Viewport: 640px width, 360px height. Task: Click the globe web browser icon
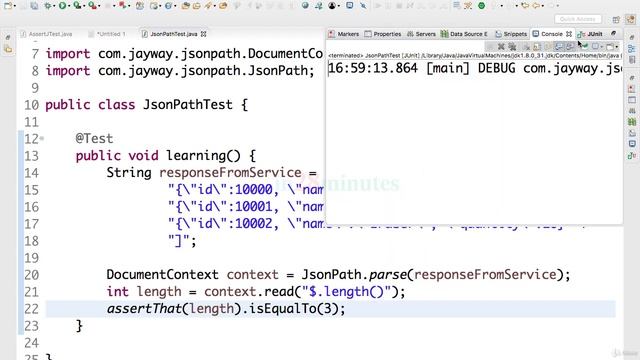pyautogui.click(x=305, y=6)
